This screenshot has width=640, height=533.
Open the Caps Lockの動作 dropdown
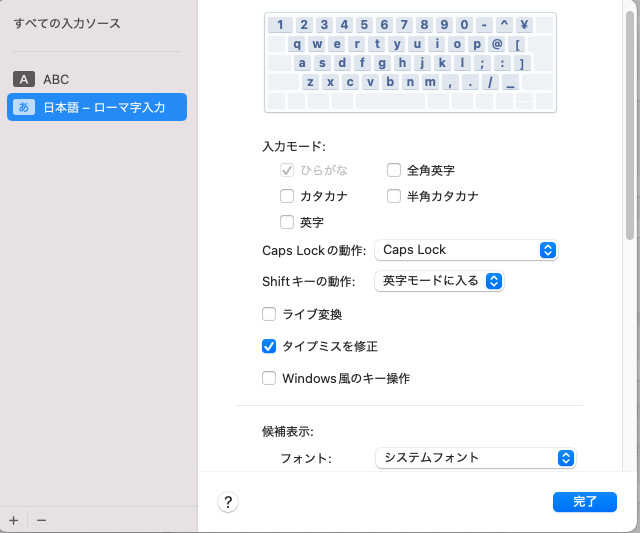pyautogui.click(x=465, y=250)
